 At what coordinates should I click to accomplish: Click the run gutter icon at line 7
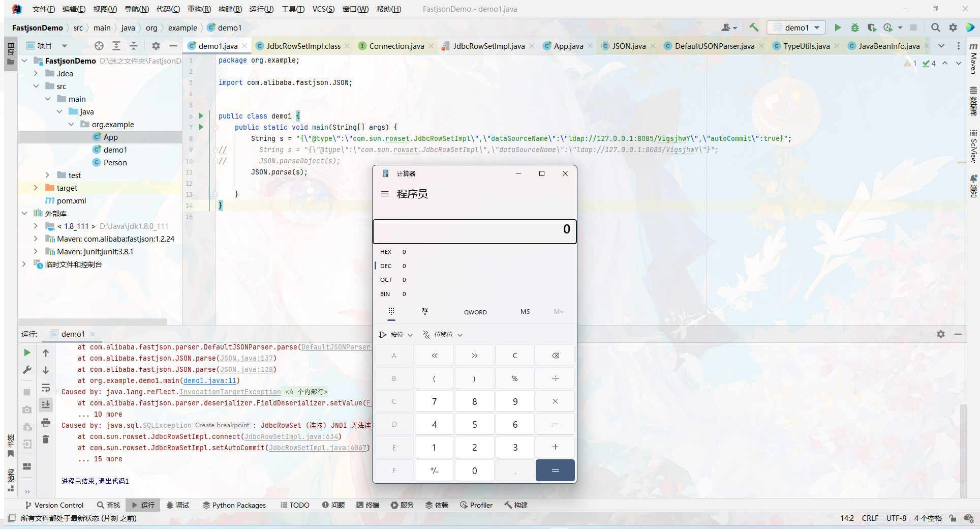point(201,127)
